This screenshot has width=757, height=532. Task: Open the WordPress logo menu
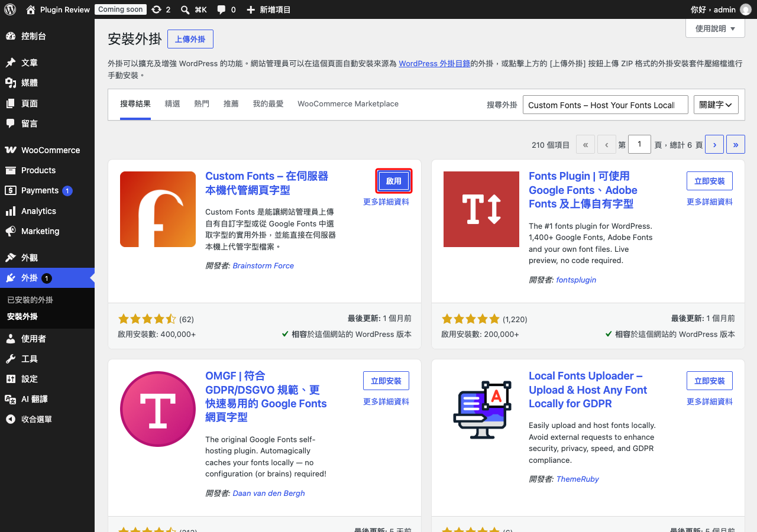coord(10,9)
